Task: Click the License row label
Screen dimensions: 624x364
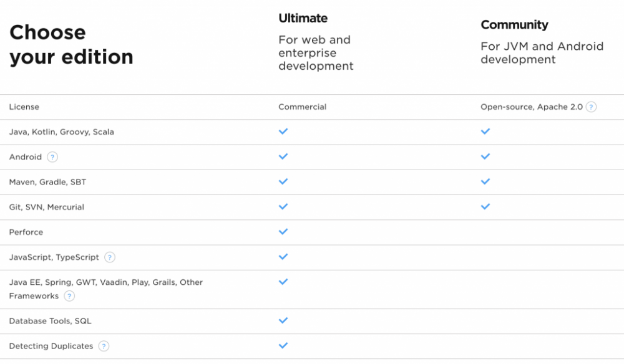Action: pyautogui.click(x=24, y=107)
